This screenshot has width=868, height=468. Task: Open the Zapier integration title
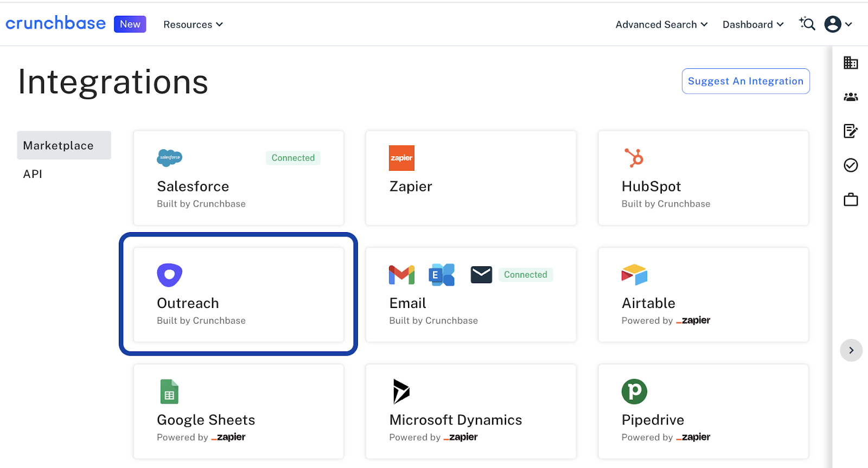tap(411, 187)
